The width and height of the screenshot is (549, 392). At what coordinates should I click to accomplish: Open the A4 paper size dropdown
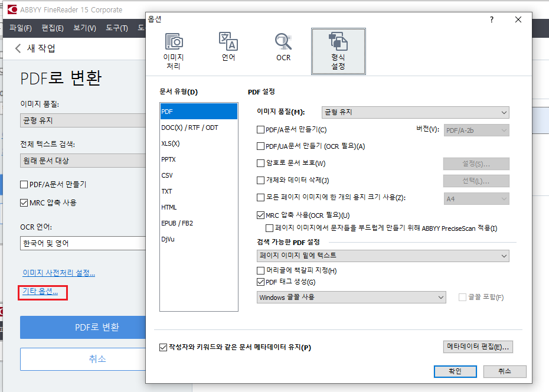click(476, 199)
